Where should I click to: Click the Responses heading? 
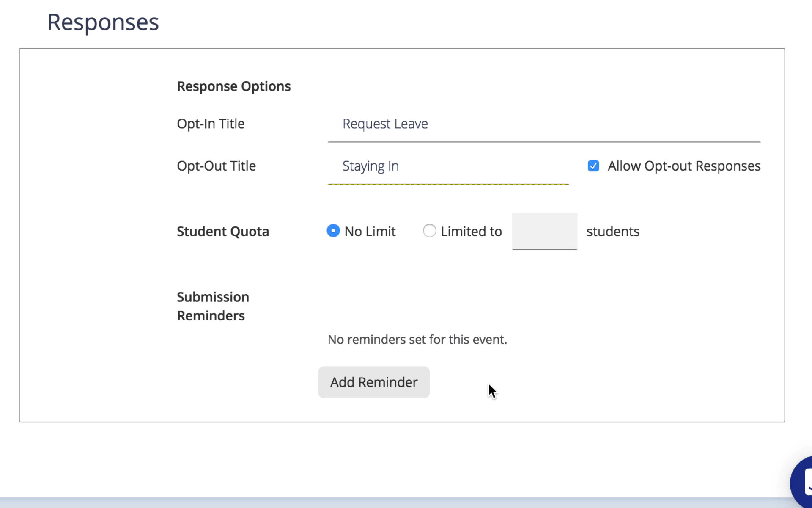[x=103, y=22]
